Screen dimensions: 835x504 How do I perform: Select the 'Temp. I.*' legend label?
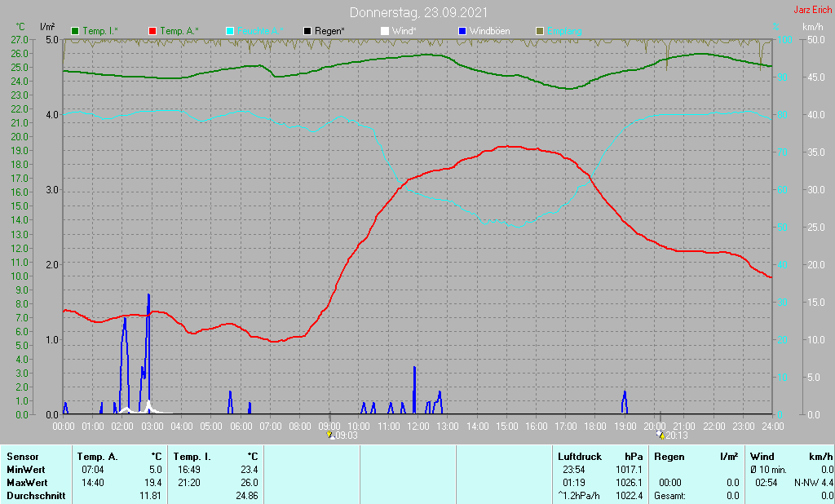pyautogui.click(x=100, y=32)
